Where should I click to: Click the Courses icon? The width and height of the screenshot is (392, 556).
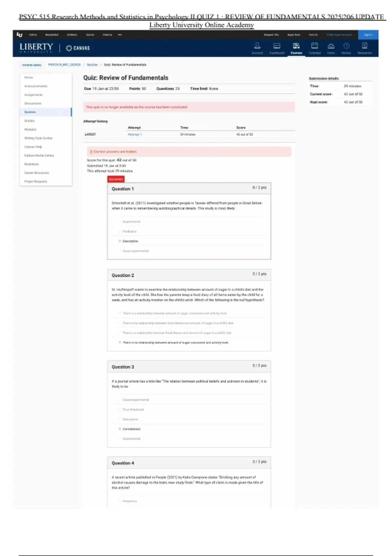296,46
